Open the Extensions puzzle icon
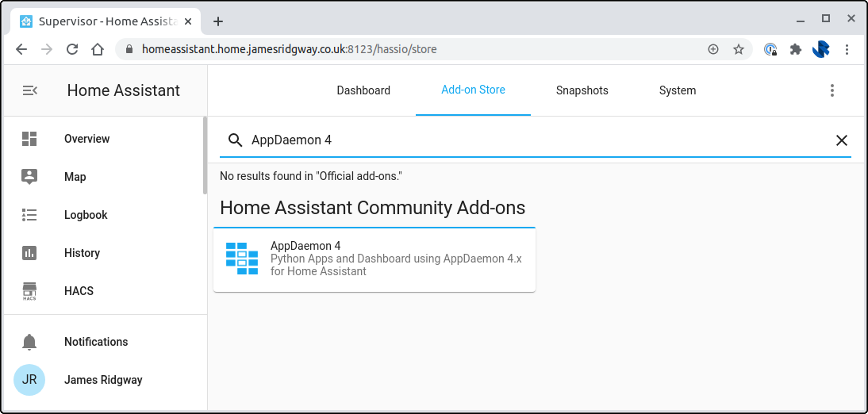 [796, 49]
